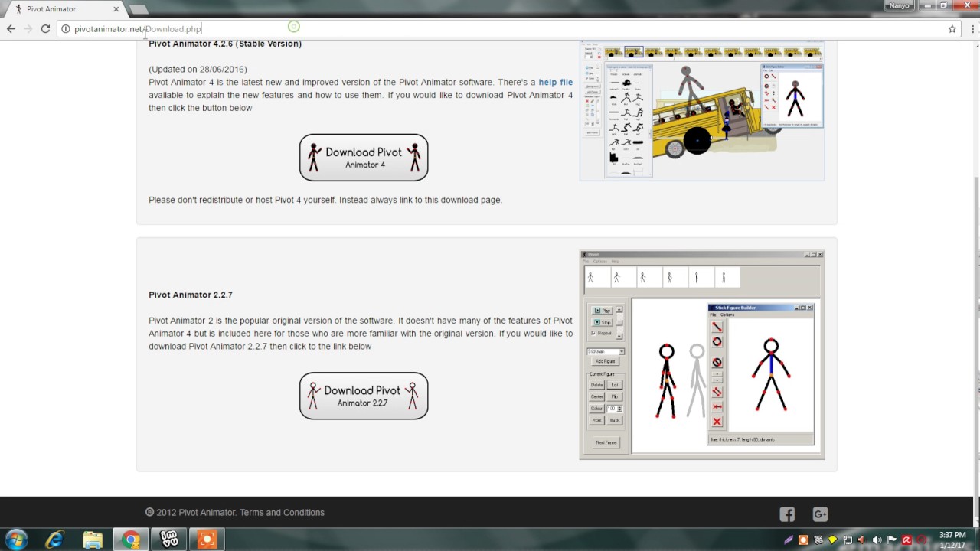Open the Chrome three-dot menu
Viewport: 980px width, 551px height.
coord(971,29)
